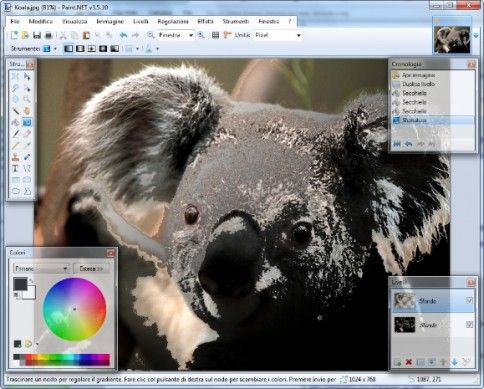Click the Print toolbar icon
The width and height of the screenshot is (484, 389).
[x=48, y=35]
